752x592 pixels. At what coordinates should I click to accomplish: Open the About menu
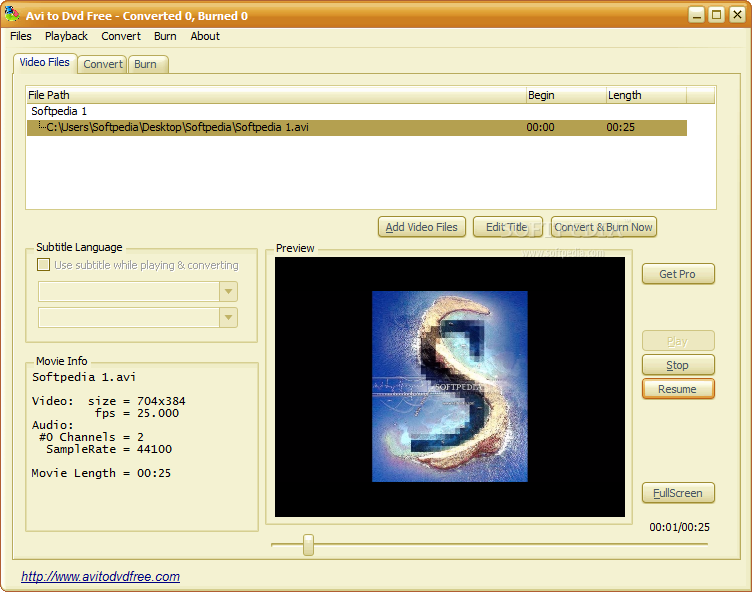click(x=205, y=36)
